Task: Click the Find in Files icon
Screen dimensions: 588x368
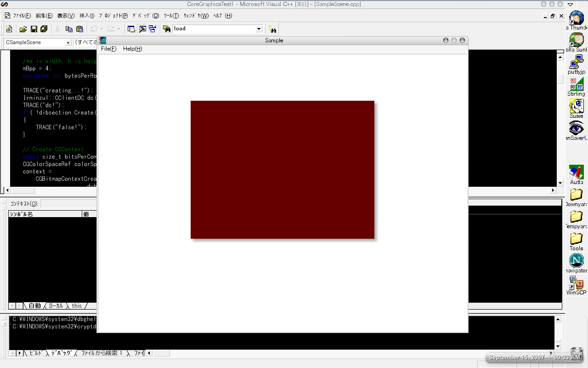Action: (x=167, y=29)
